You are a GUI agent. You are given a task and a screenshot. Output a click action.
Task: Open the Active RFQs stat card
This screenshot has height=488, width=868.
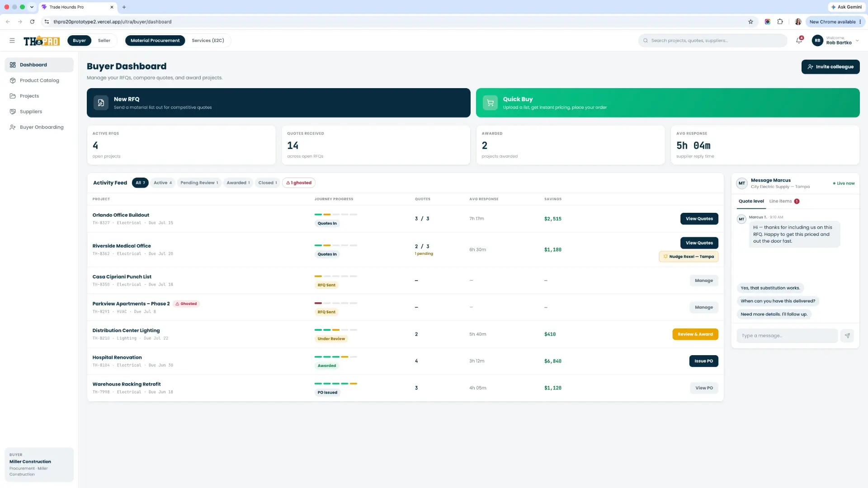181,145
